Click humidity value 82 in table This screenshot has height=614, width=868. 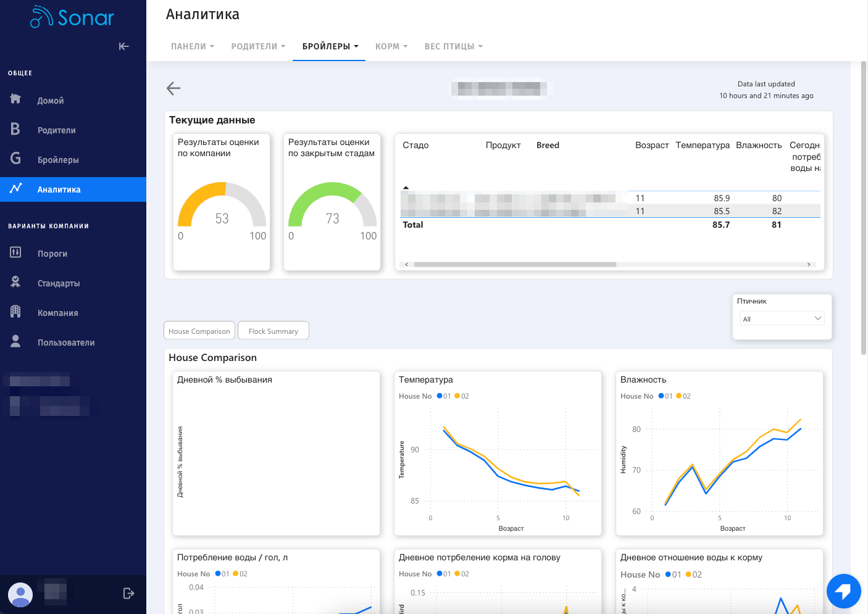(x=777, y=211)
